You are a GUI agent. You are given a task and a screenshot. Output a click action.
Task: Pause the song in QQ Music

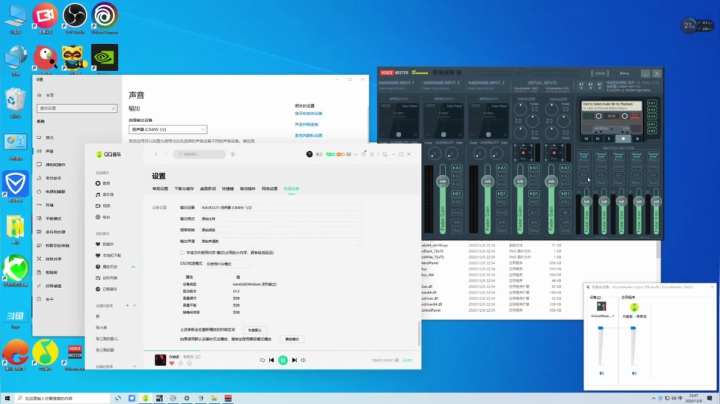[x=283, y=360]
